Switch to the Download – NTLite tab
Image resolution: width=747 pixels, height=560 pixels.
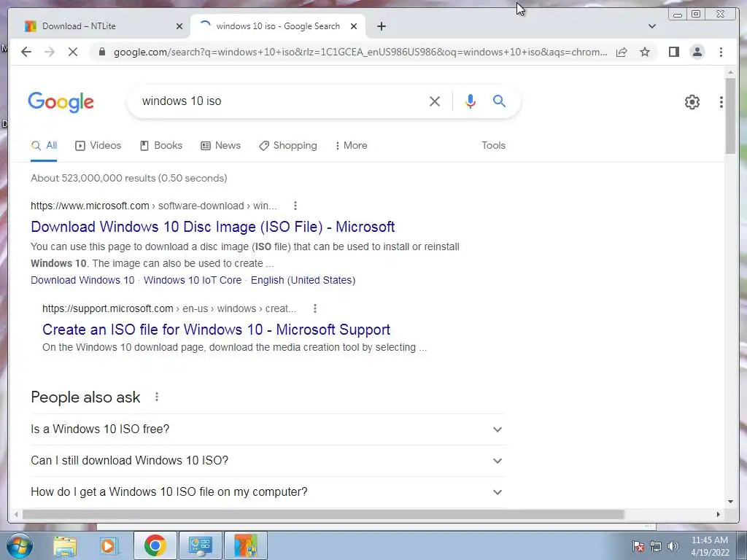click(102, 26)
